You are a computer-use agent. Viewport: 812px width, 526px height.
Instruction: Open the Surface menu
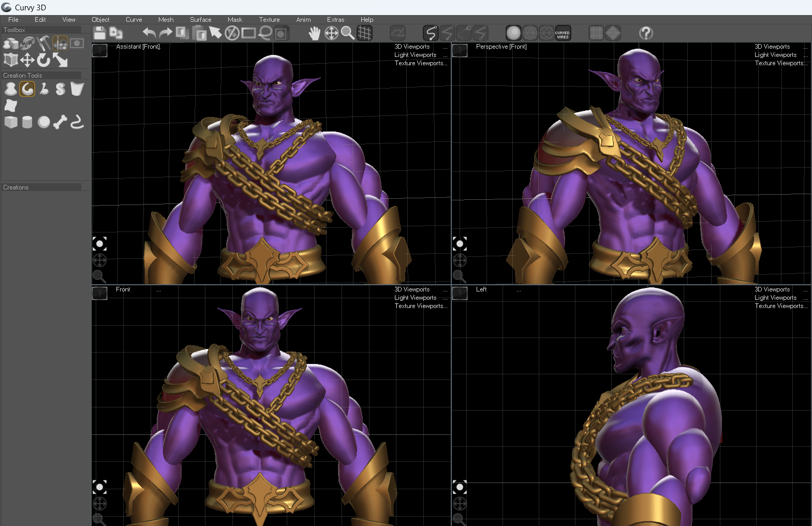(x=200, y=20)
